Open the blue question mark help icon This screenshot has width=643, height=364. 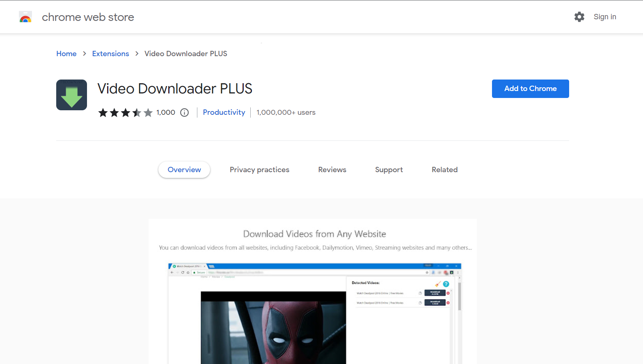[446, 284]
